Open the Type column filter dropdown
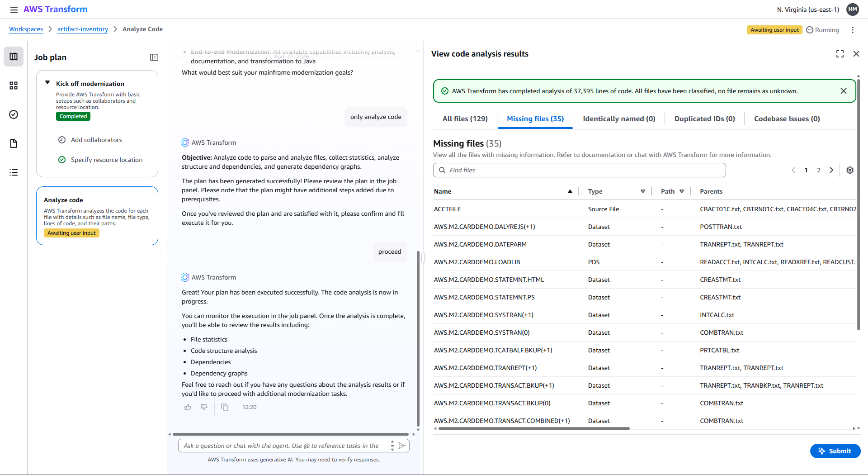The image size is (868, 475). [x=643, y=191]
